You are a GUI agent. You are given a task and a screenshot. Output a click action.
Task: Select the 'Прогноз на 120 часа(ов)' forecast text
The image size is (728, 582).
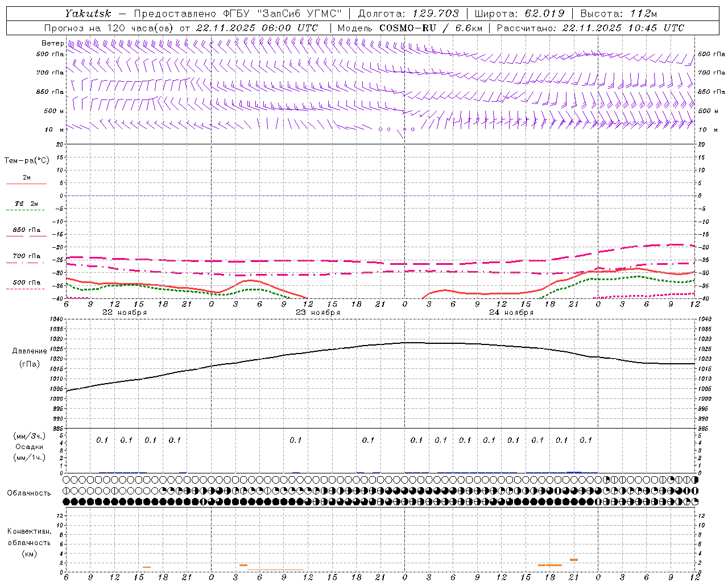point(110,28)
